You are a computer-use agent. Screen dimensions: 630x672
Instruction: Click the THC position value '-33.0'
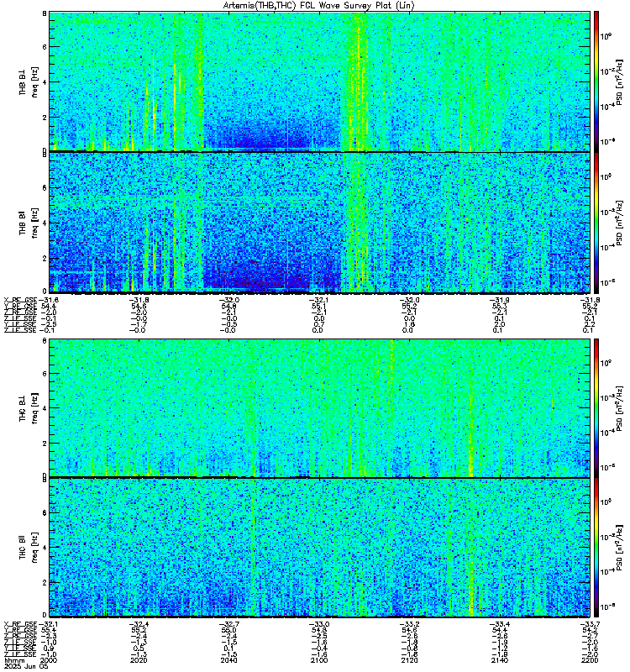click(x=319, y=624)
